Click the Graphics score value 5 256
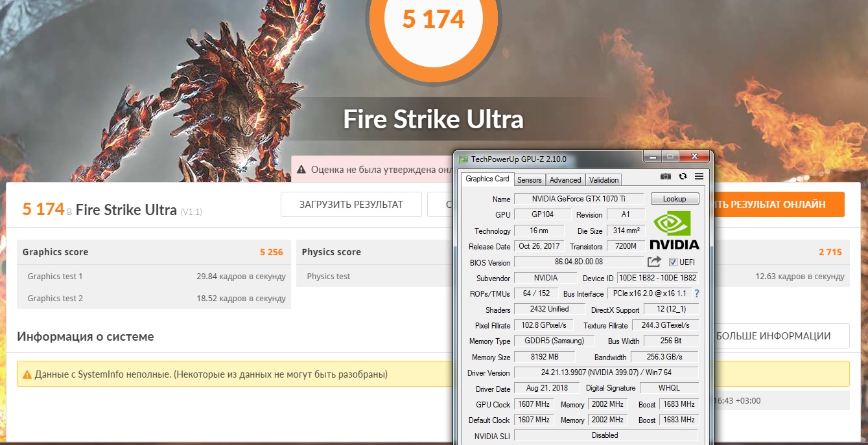The height and width of the screenshot is (445, 868). (x=272, y=252)
